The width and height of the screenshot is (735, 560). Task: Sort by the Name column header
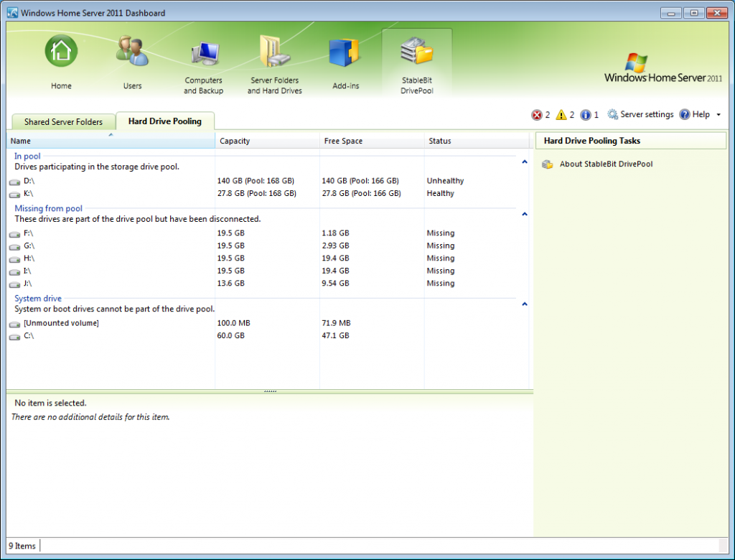[111, 141]
